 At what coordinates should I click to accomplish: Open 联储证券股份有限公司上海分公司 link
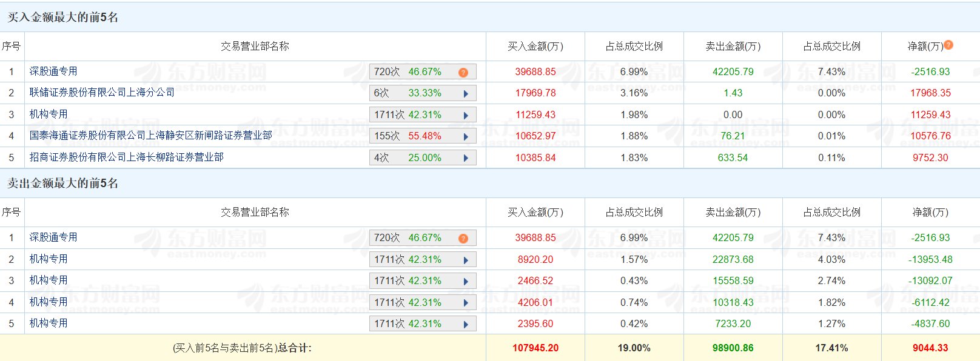102,92
